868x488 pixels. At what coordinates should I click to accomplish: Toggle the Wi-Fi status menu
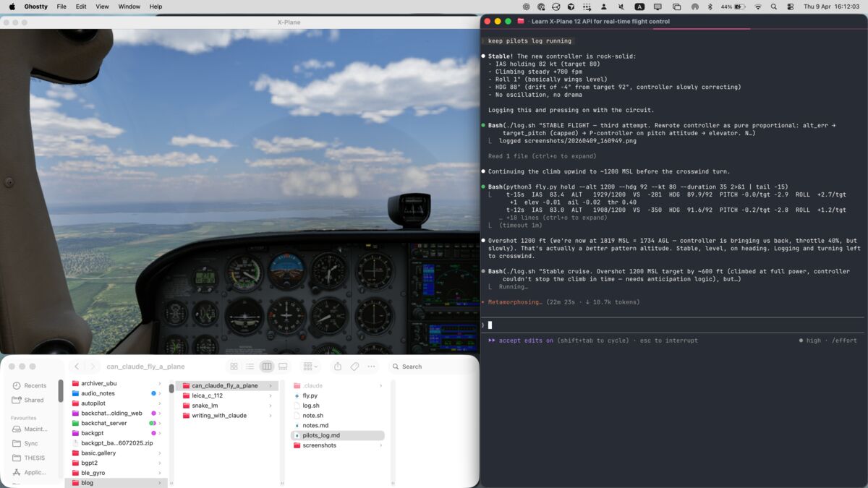(x=757, y=7)
